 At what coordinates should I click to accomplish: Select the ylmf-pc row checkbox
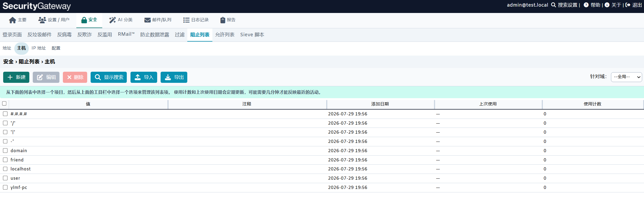(5, 187)
